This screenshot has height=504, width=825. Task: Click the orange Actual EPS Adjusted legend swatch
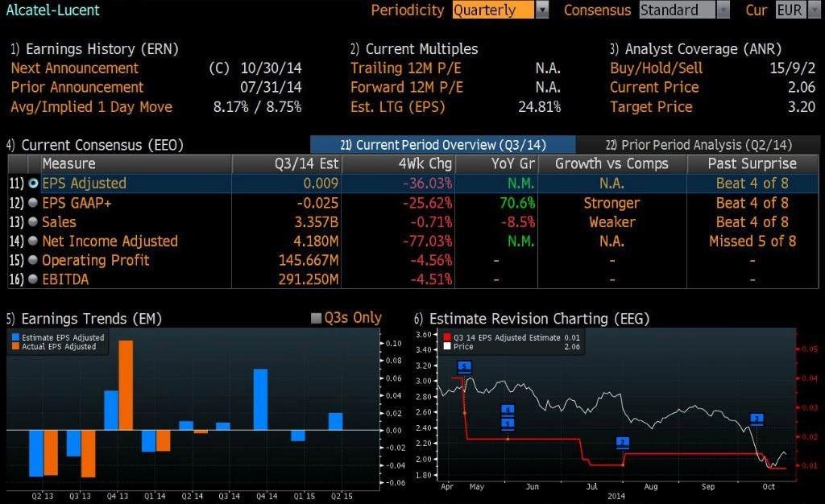[15, 346]
